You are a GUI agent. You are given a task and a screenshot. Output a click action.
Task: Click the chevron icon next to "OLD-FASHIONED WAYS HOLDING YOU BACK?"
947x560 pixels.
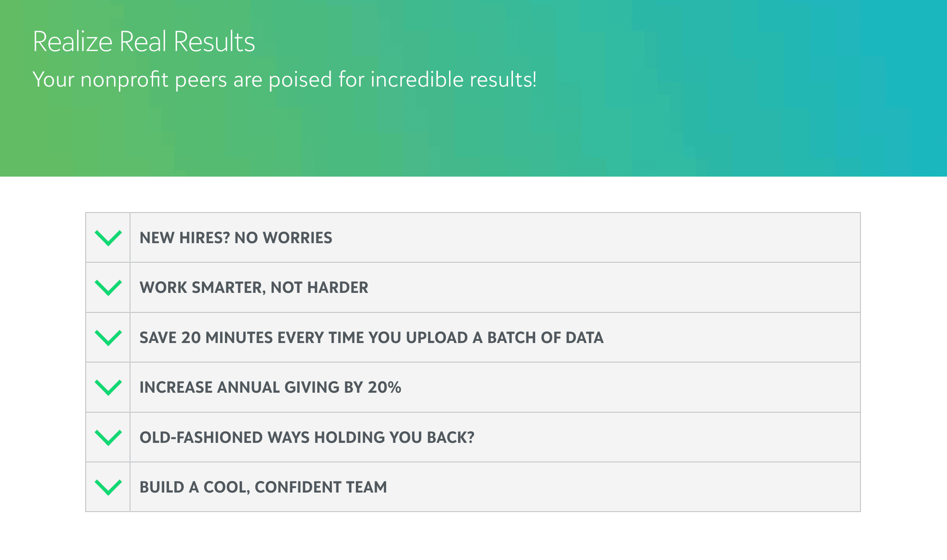pyautogui.click(x=107, y=437)
